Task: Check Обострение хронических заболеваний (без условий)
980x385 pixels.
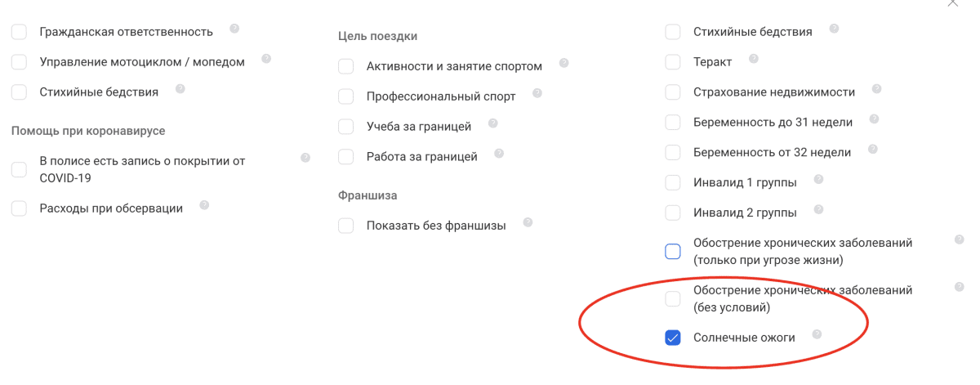Action: coord(673,299)
